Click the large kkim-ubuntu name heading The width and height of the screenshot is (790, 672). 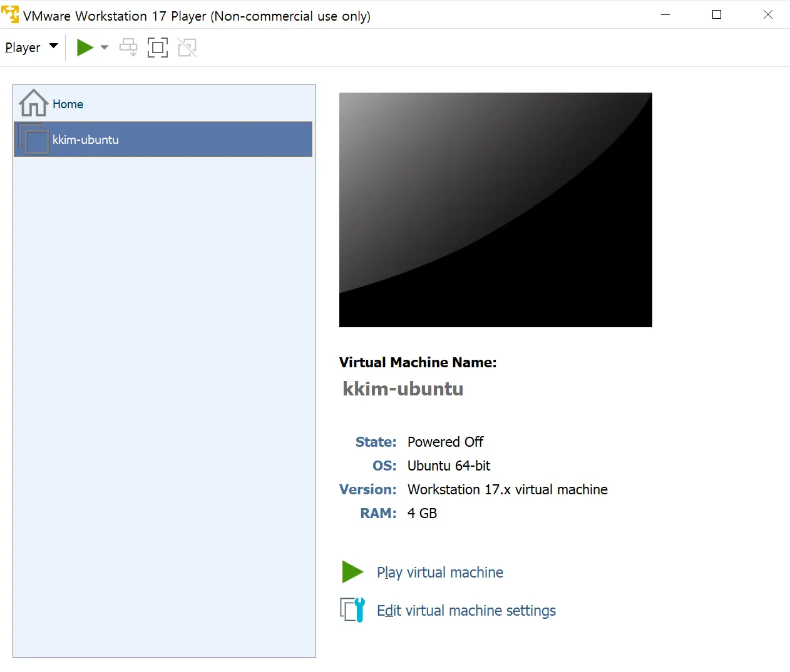[403, 389]
